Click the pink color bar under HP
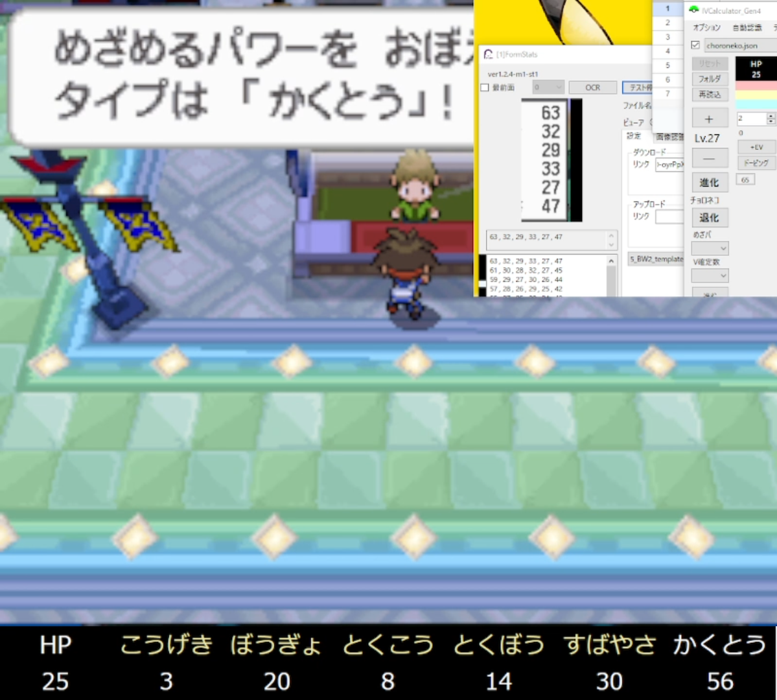Viewport: 777px width, 700px height. point(756,86)
